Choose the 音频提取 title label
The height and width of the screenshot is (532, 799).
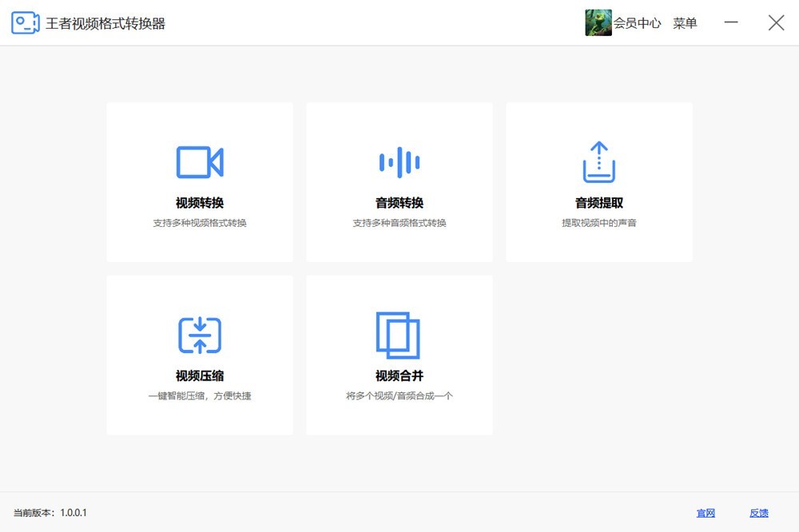tap(599, 203)
